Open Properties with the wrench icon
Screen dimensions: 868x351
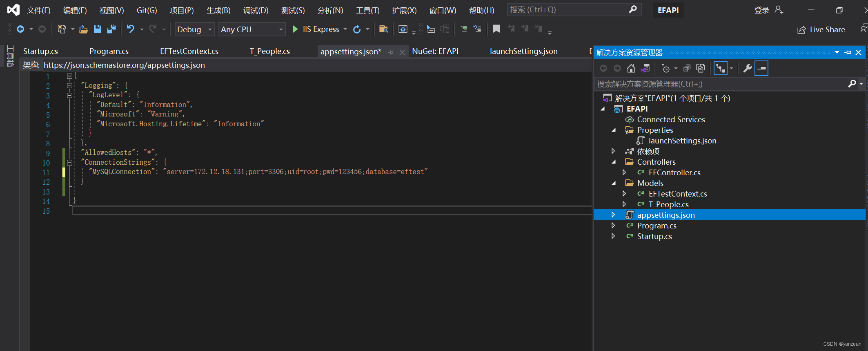pyautogui.click(x=747, y=68)
